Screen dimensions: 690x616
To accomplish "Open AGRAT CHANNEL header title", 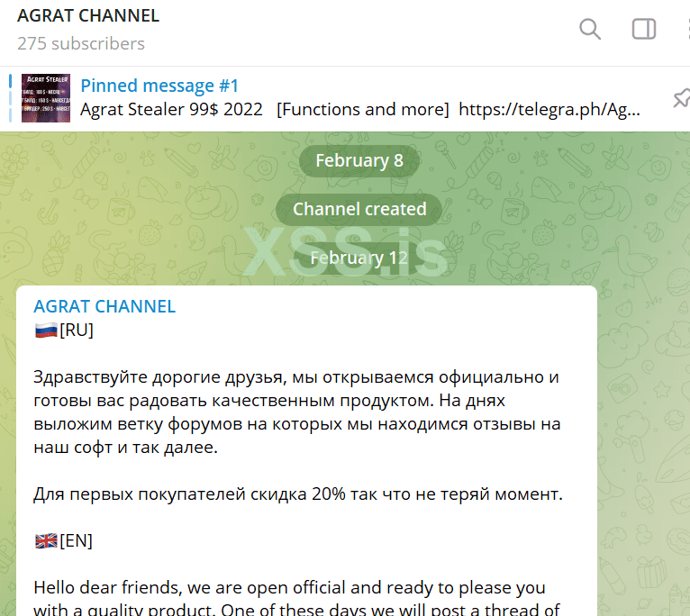I will click(88, 16).
